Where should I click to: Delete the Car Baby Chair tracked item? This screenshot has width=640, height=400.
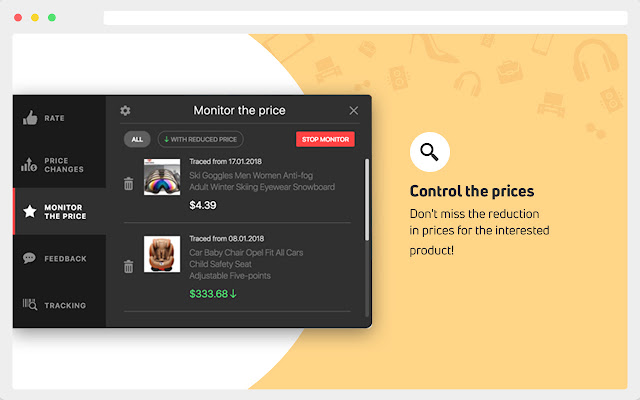(128, 266)
